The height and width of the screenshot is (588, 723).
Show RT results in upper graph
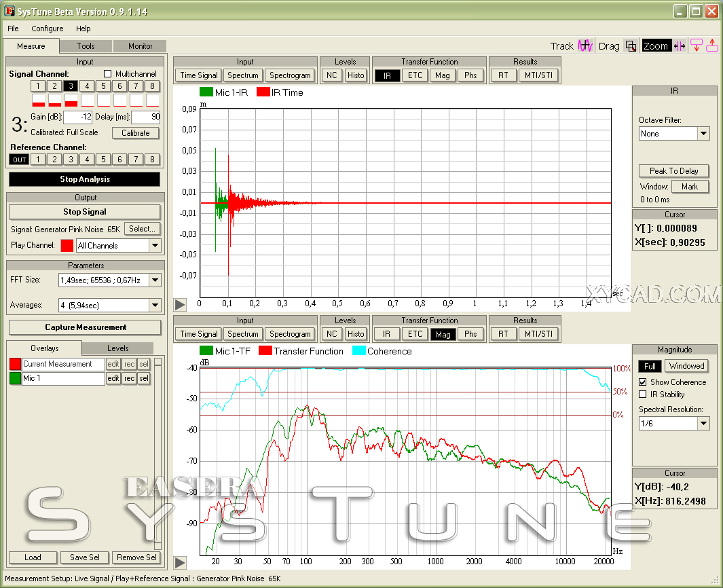[x=503, y=75]
